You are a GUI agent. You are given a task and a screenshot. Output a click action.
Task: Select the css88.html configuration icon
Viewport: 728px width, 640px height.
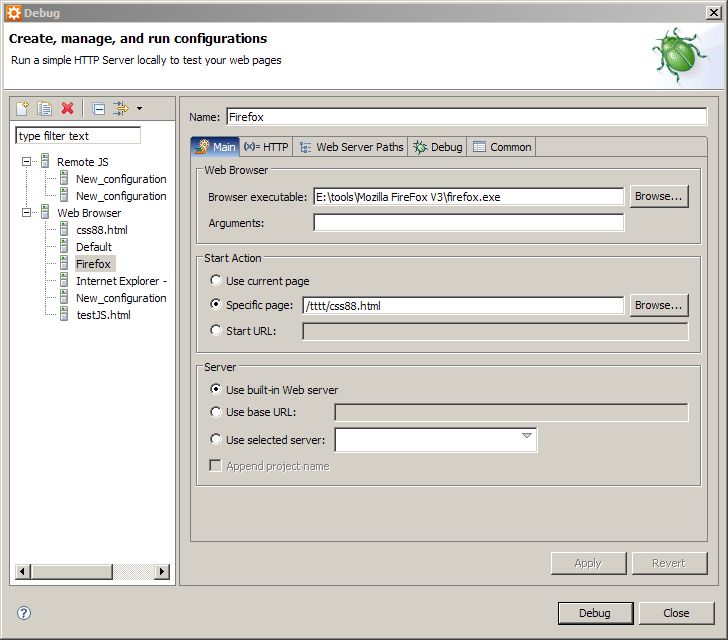pyautogui.click(x=63, y=230)
